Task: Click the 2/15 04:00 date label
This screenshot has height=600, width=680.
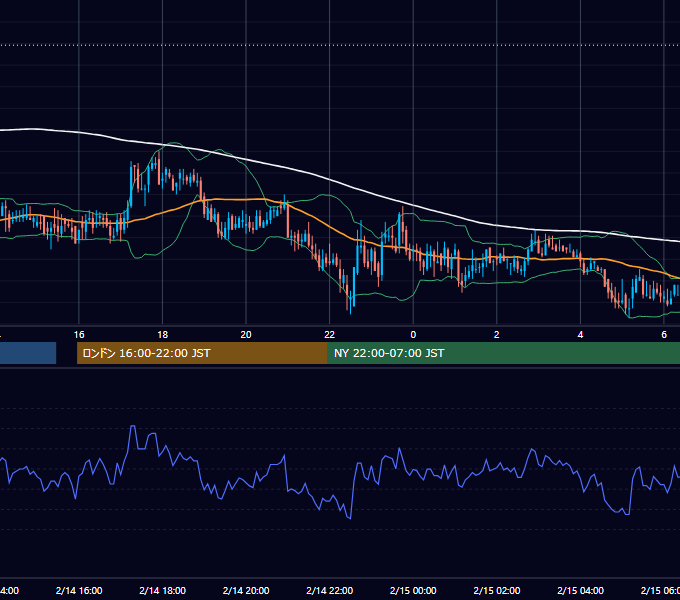Action: [580, 590]
